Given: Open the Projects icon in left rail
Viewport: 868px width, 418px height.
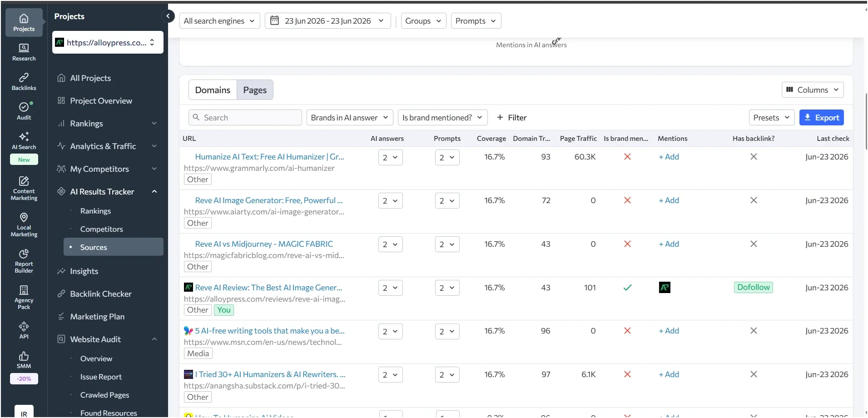Looking at the screenshot, I should (x=24, y=22).
